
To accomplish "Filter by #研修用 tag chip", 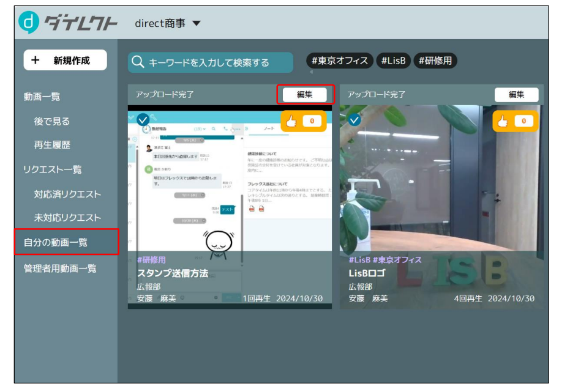I will (435, 61).
